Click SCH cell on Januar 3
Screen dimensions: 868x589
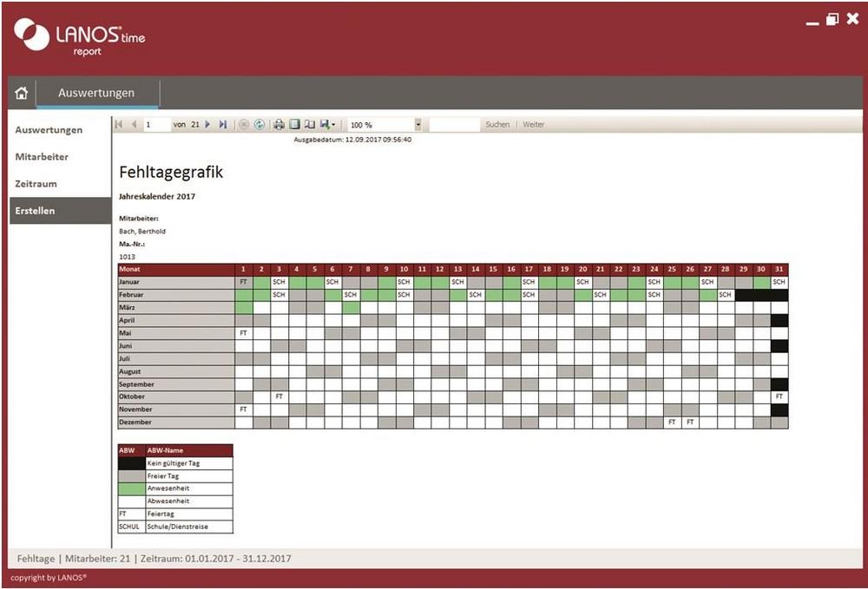click(x=279, y=282)
